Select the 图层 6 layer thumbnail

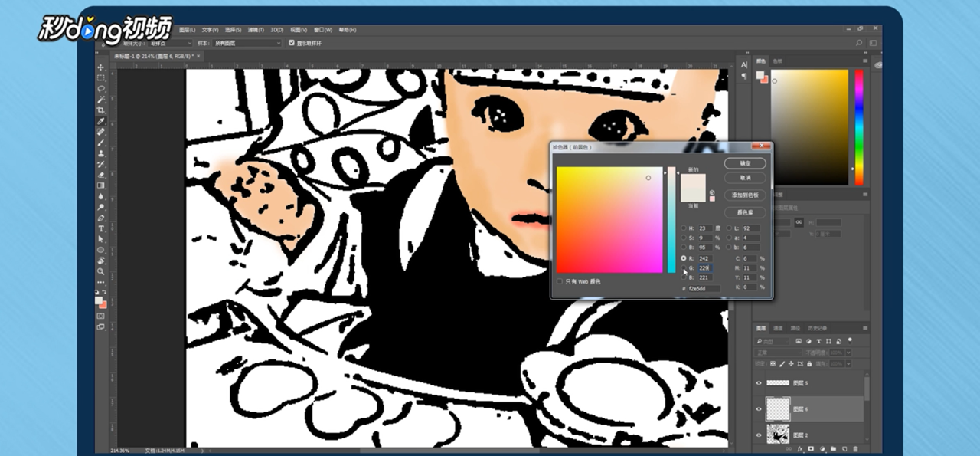pyautogui.click(x=778, y=408)
